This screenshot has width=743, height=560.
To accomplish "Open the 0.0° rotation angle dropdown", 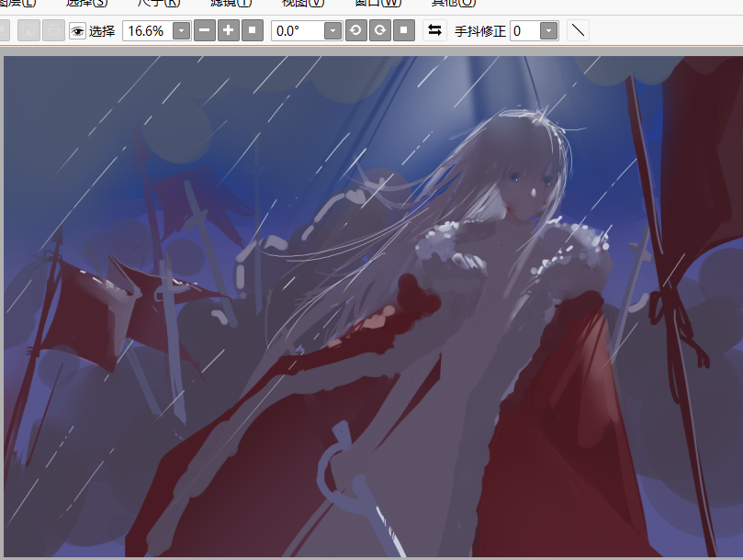I will point(332,31).
